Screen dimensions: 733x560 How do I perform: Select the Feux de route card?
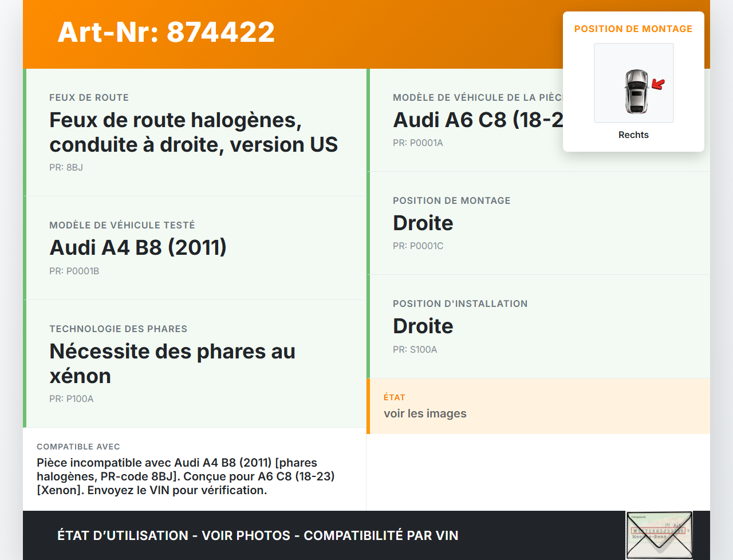coord(194,132)
